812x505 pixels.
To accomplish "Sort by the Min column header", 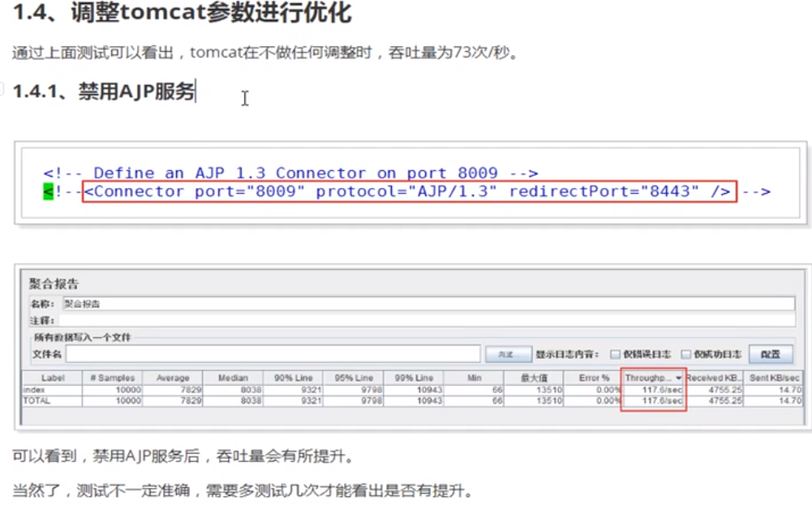I will 474,378.
